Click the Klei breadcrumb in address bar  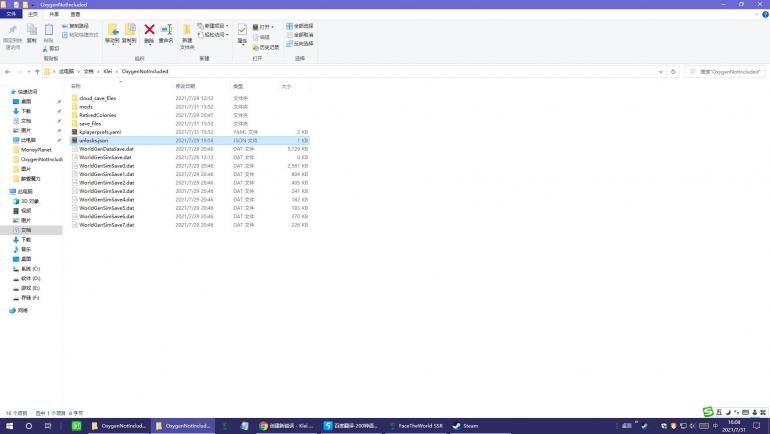tap(108, 72)
